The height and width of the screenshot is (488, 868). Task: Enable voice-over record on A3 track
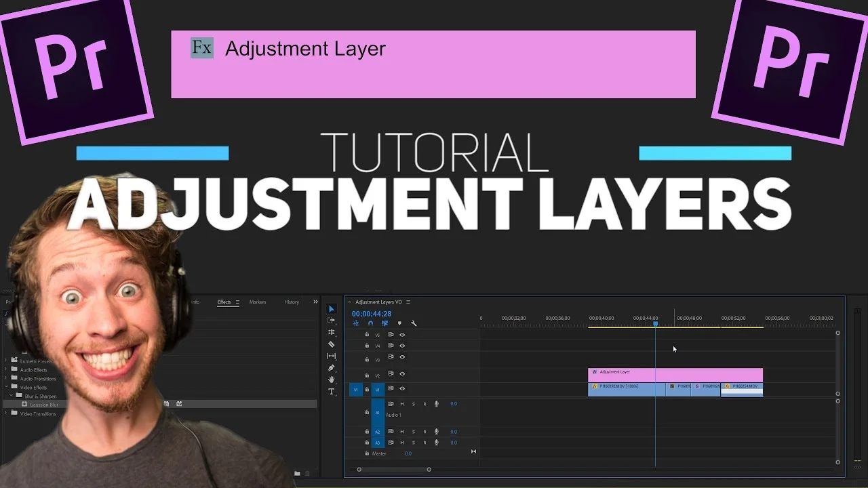click(437, 443)
